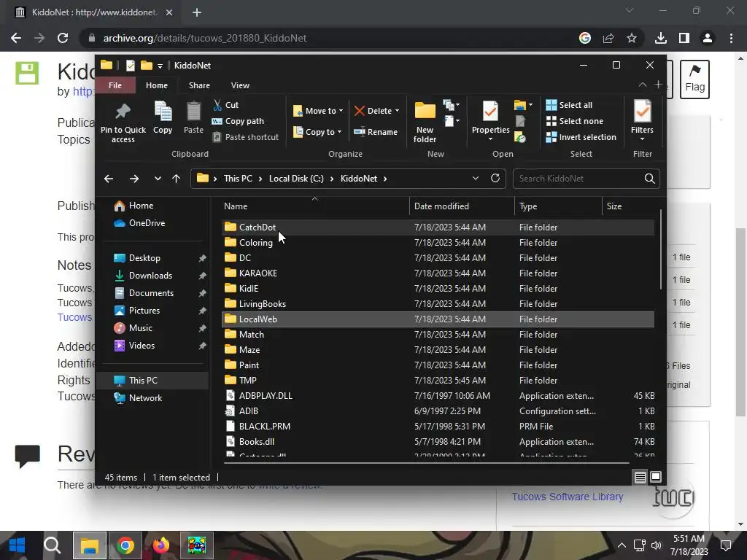Switch to the View ribbon tab
Viewport: 747px width, 560px height.
coord(240,85)
